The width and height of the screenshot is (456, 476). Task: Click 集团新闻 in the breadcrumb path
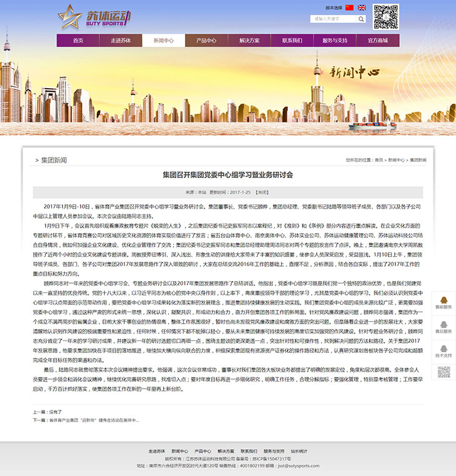pos(418,160)
